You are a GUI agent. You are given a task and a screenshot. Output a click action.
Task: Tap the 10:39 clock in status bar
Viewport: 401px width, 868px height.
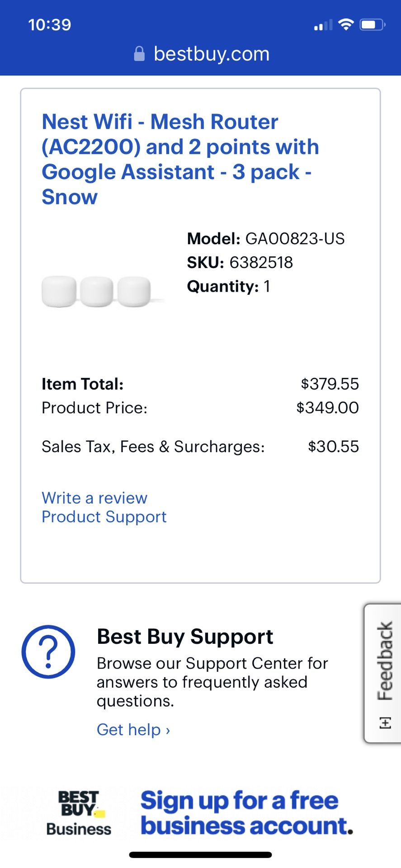click(50, 25)
